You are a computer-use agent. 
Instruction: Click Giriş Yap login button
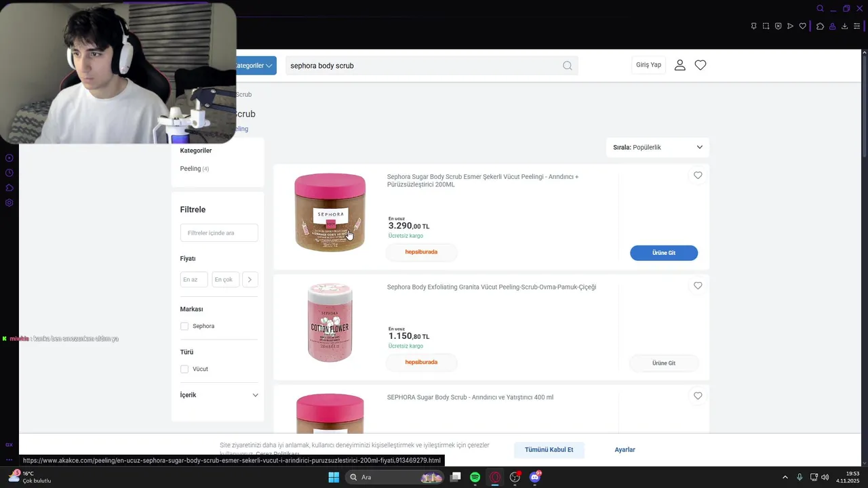tap(648, 65)
